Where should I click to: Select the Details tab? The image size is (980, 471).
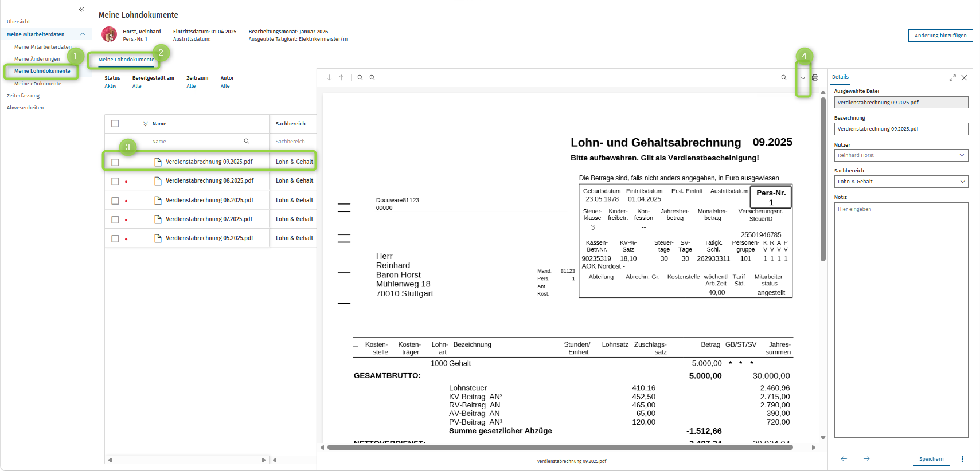coord(840,77)
